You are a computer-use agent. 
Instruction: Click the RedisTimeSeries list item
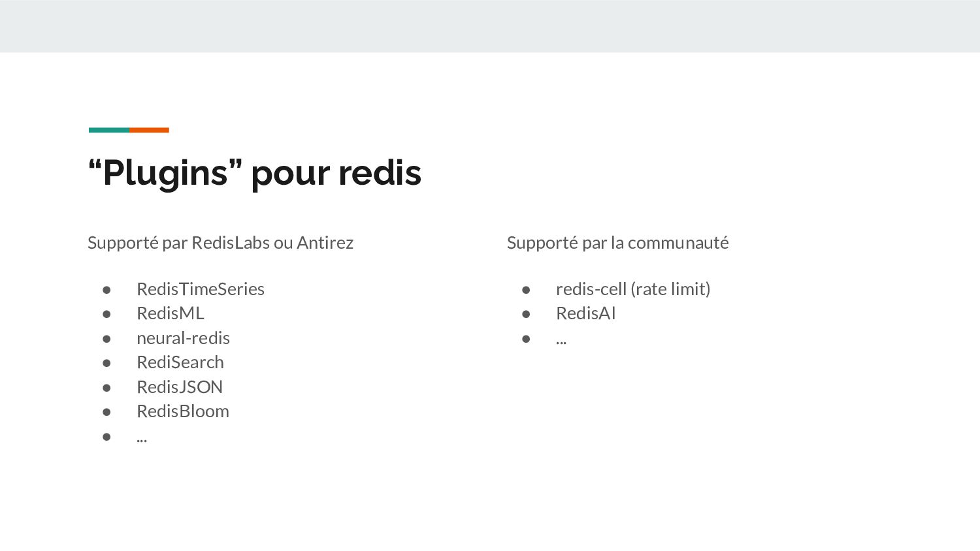pos(201,289)
